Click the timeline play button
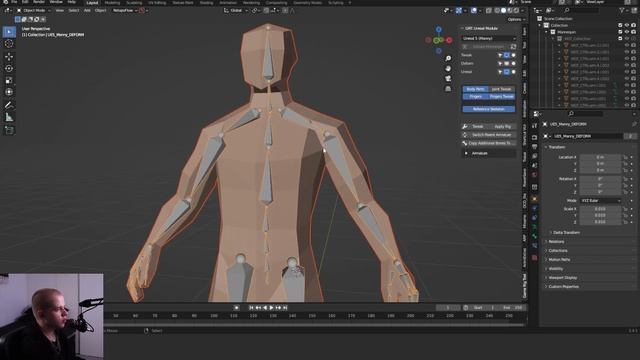640x360 pixels. pyautogui.click(x=271, y=307)
